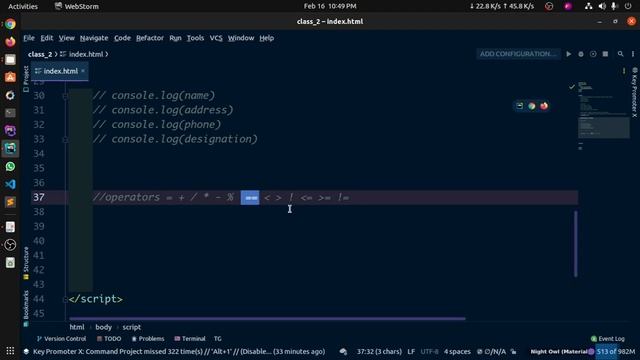This screenshot has height=360, width=640.
Task: Click the inspection checkmark indicator
Action: pos(572,87)
